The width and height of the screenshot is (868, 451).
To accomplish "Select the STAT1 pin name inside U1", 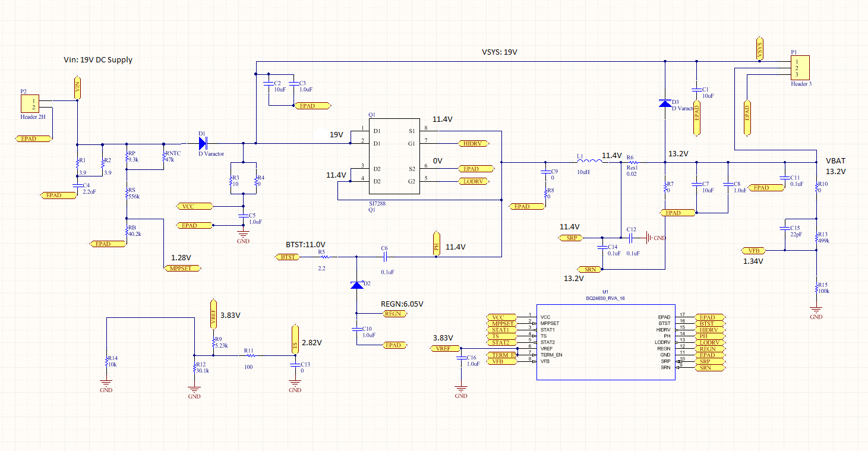I will click(x=548, y=329).
